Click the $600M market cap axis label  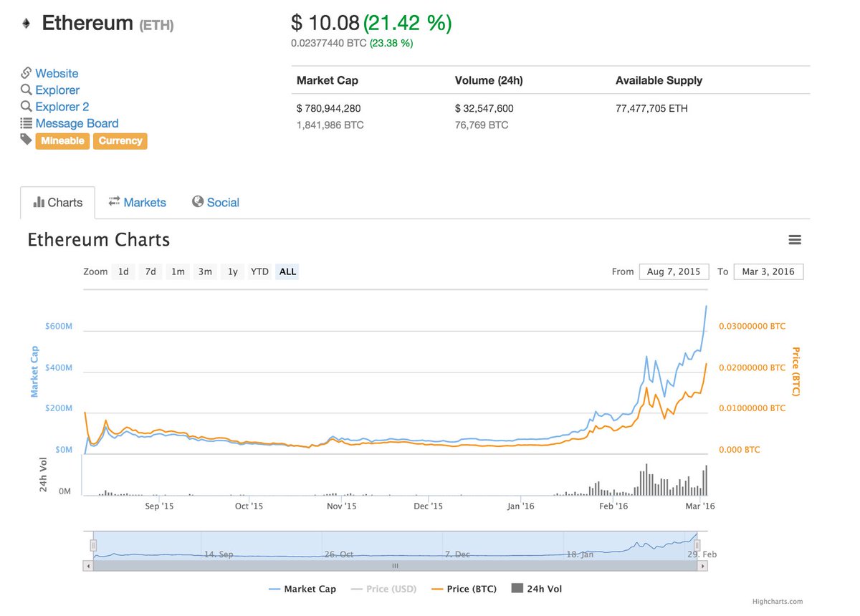[x=59, y=326]
